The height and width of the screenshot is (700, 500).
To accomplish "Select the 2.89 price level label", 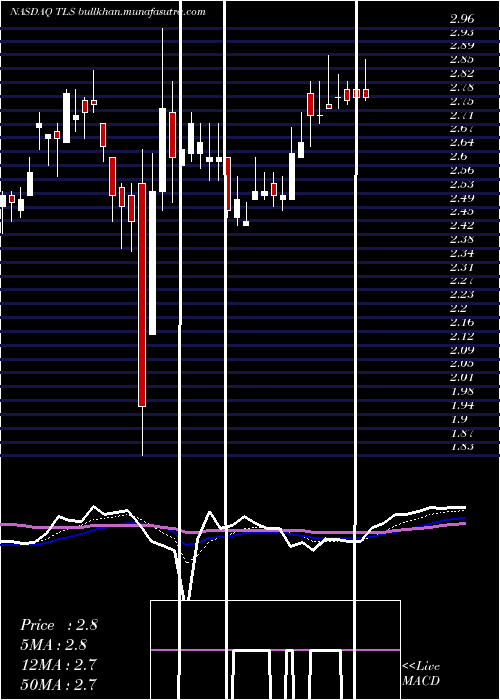I will [462, 46].
